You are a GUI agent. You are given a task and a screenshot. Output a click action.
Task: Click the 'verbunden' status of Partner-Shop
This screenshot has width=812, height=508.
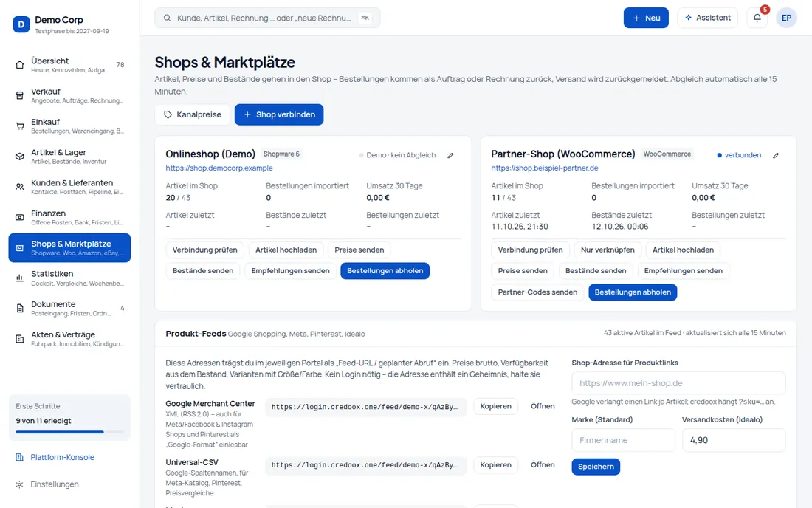coord(739,155)
